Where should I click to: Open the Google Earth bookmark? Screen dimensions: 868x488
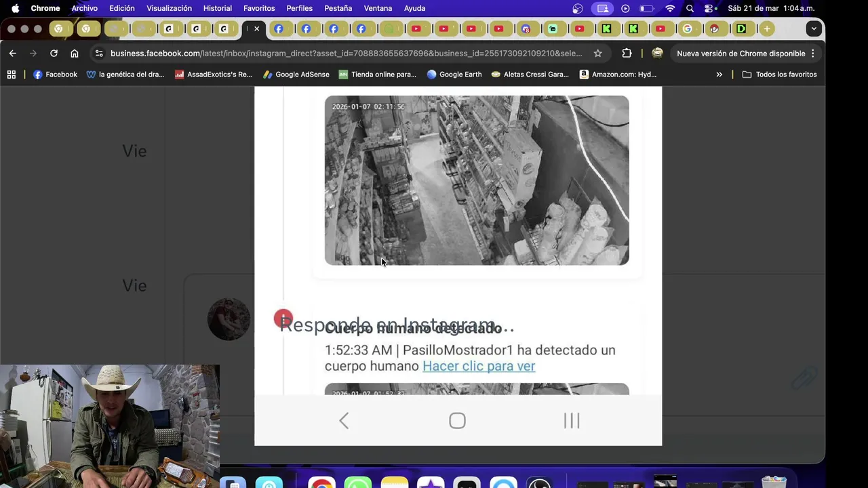(x=454, y=75)
